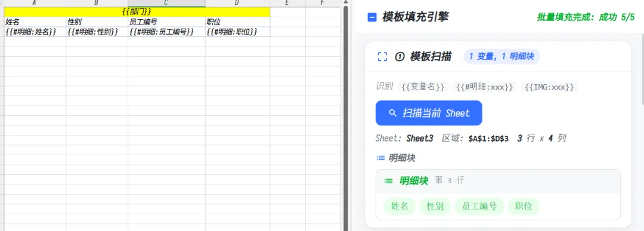This screenshot has width=644, height=231.
Task: Select the 职位 field tag
Action: pos(524,207)
